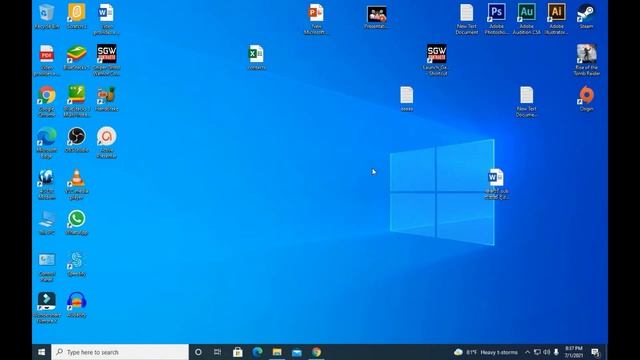
Task: Select the New Microsoft PowerPoint file
Action: pyautogui.click(x=316, y=19)
